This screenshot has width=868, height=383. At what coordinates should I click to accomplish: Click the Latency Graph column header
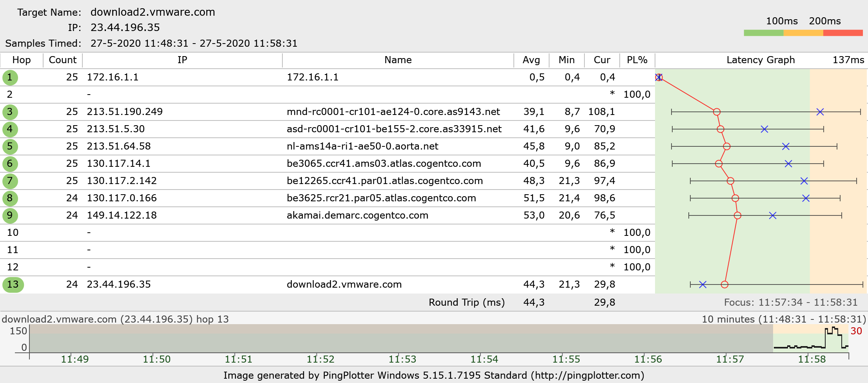(x=760, y=60)
